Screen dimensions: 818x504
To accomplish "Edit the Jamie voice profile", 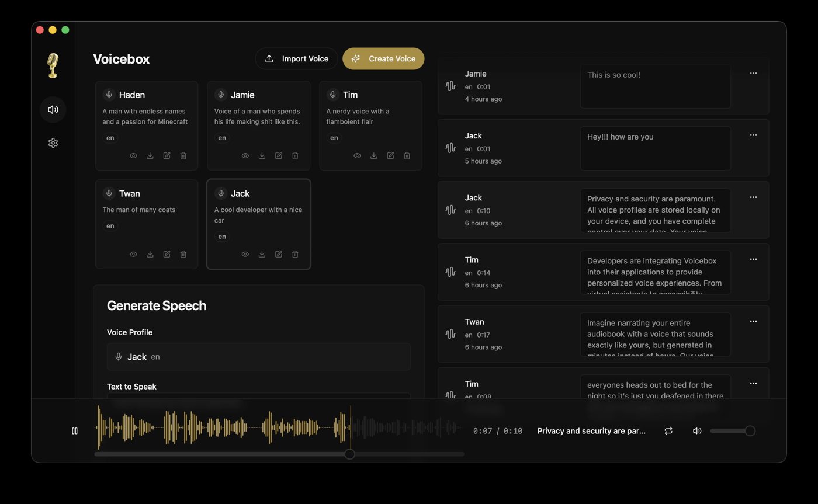I will tap(279, 156).
